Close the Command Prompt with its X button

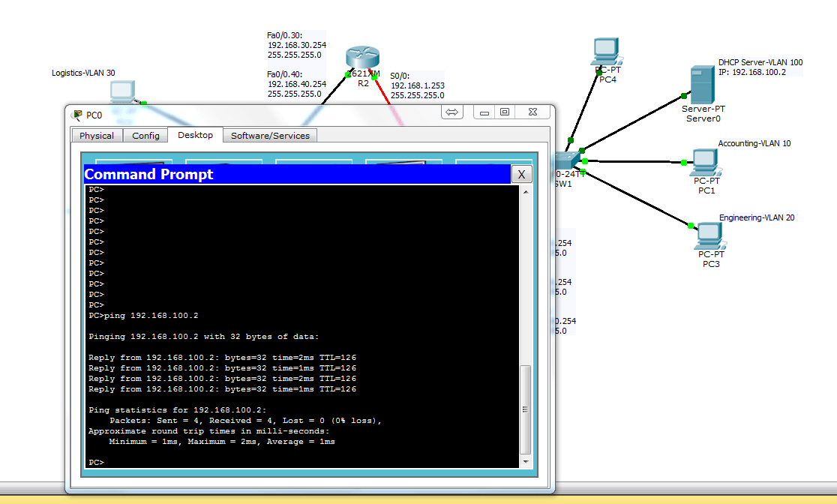click(x=521, y=173)
